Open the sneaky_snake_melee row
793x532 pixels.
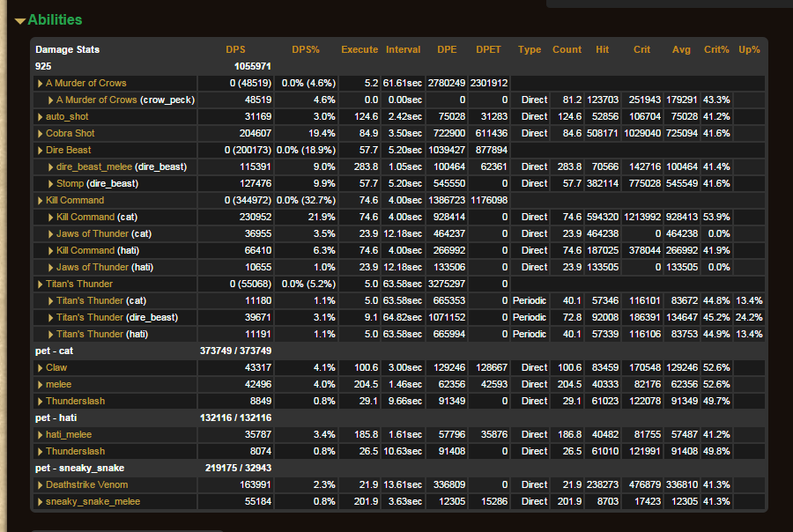point(93,501)
